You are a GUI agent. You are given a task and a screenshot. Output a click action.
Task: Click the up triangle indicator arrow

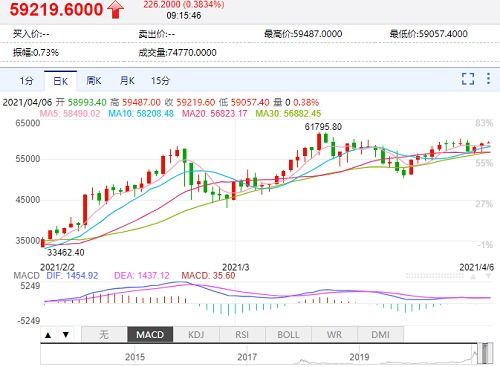(48, 335)
